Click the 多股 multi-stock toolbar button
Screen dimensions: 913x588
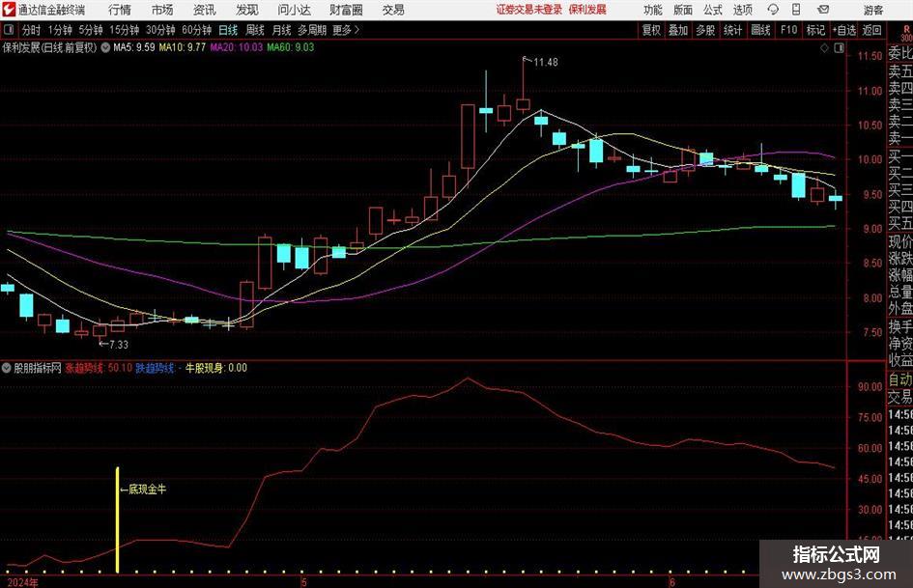pyautogui.click(x=705, y=30)
